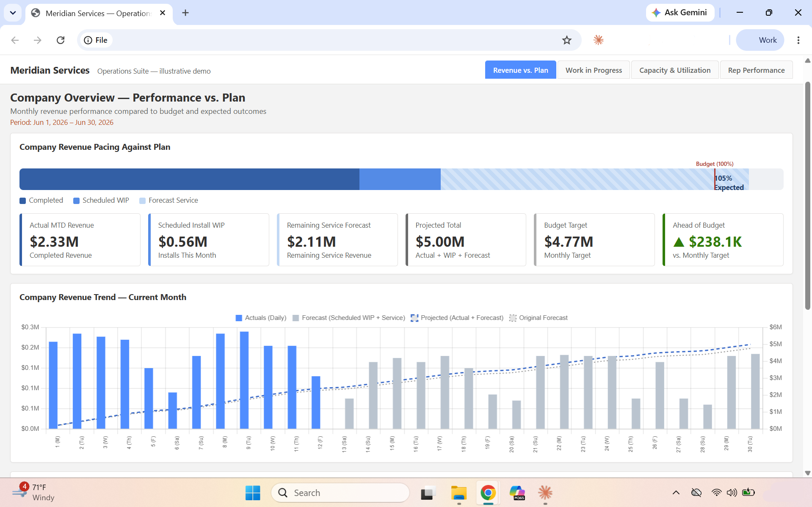The image size is (812, 507).
Task: Click the taskbar Search box
Action: 340,493
